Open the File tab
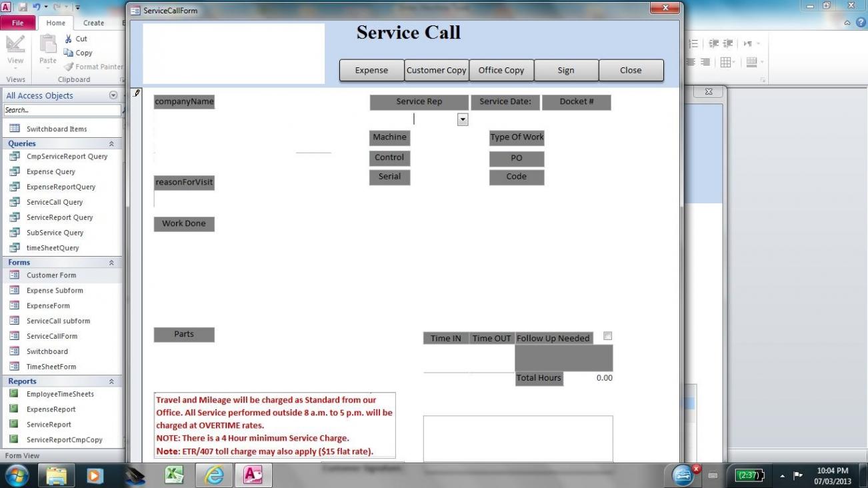Screen dimensions: 868x488 pos(18,23)
